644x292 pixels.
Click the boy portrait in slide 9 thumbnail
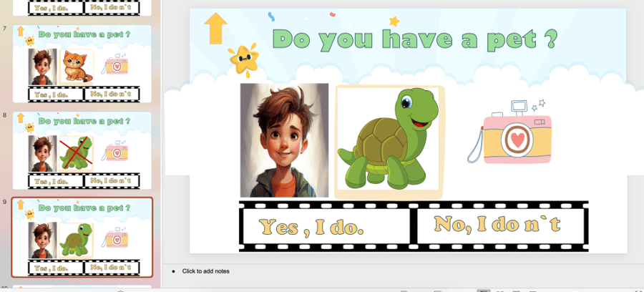[43, 240]
